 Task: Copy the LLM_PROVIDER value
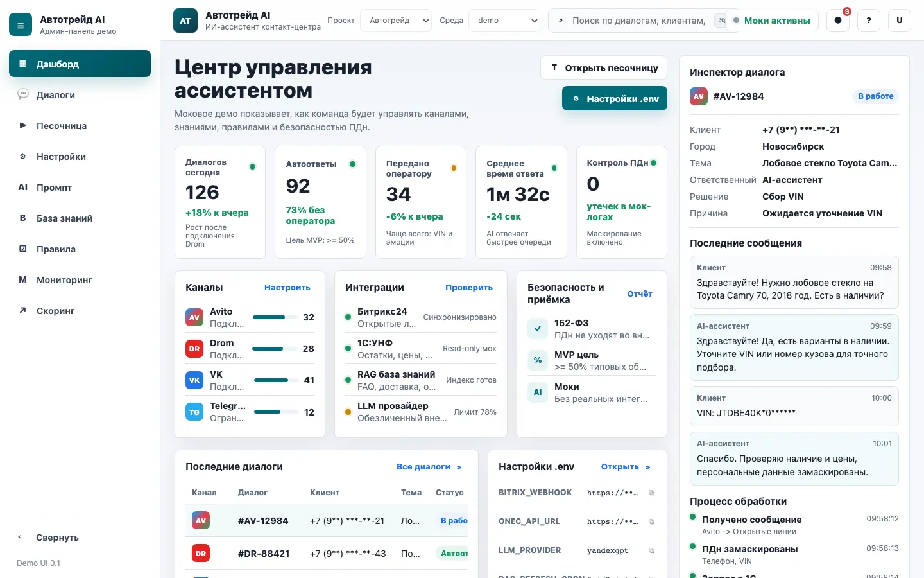pos(651,550)
